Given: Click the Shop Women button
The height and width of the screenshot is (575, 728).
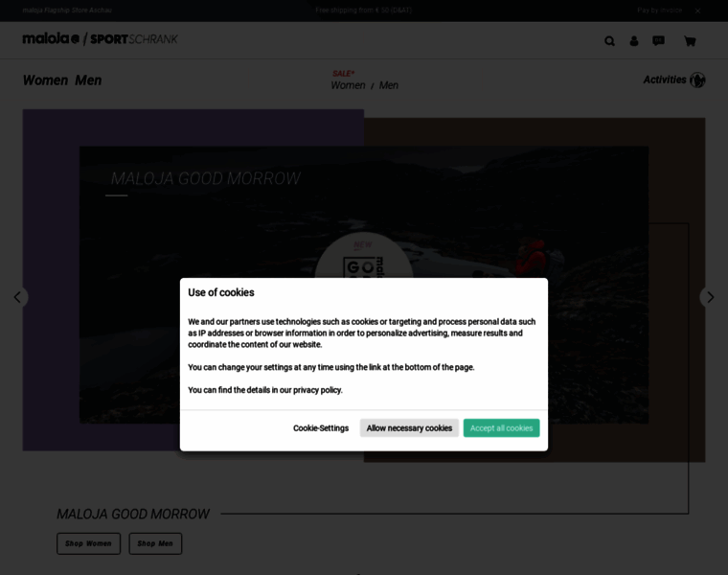Looking at the screenshot, I should click(89, 543).
